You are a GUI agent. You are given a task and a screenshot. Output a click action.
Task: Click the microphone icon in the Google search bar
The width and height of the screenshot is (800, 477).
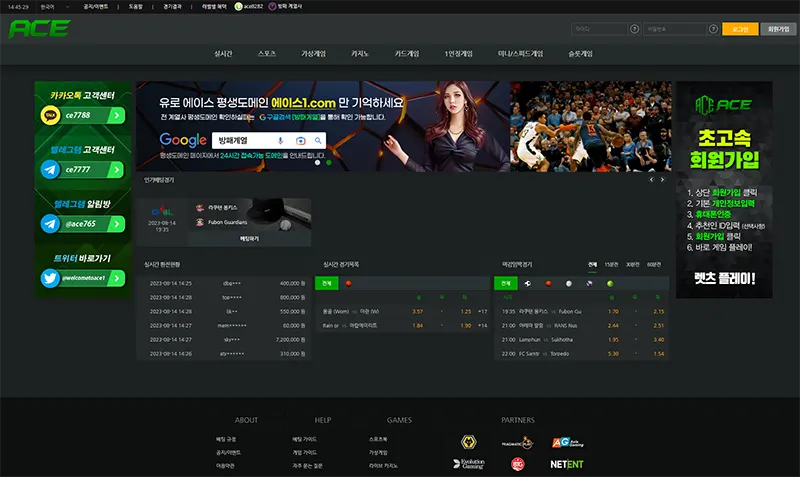click(x=280, y=140)
